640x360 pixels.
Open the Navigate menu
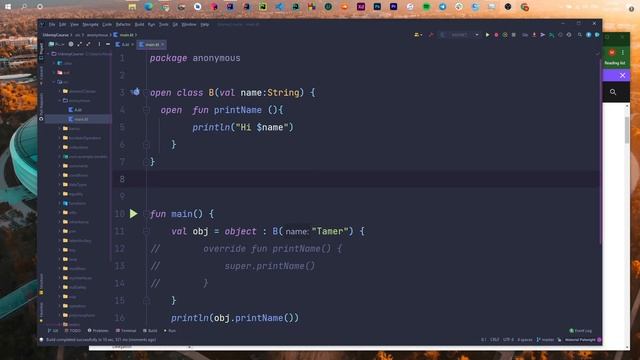(x=90, y=24)
